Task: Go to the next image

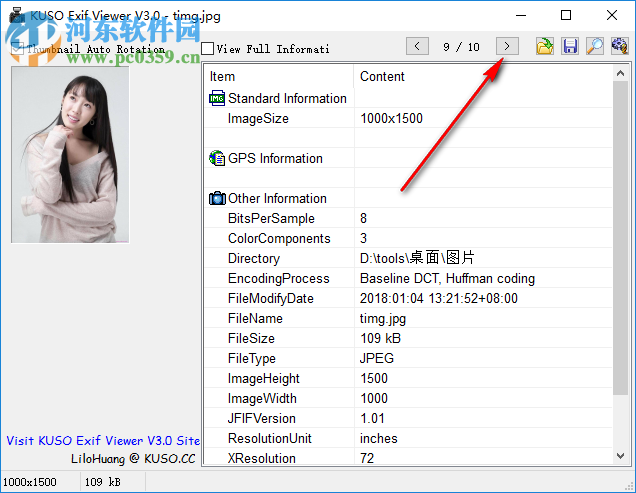Action: (507, 46)
